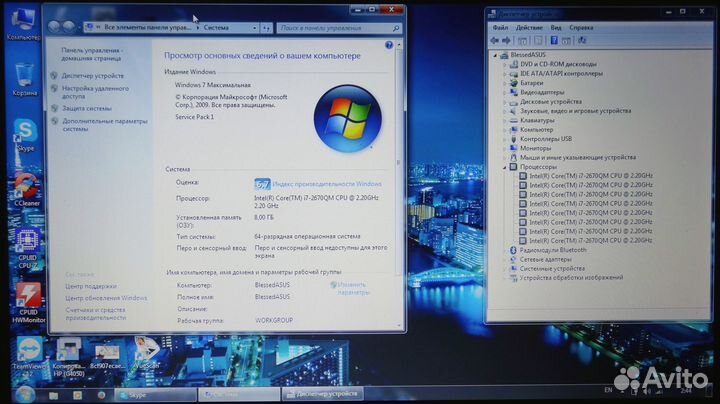
Task: Click the Forward arrow in Device Manager toolbar
Action: click(506, 40)
